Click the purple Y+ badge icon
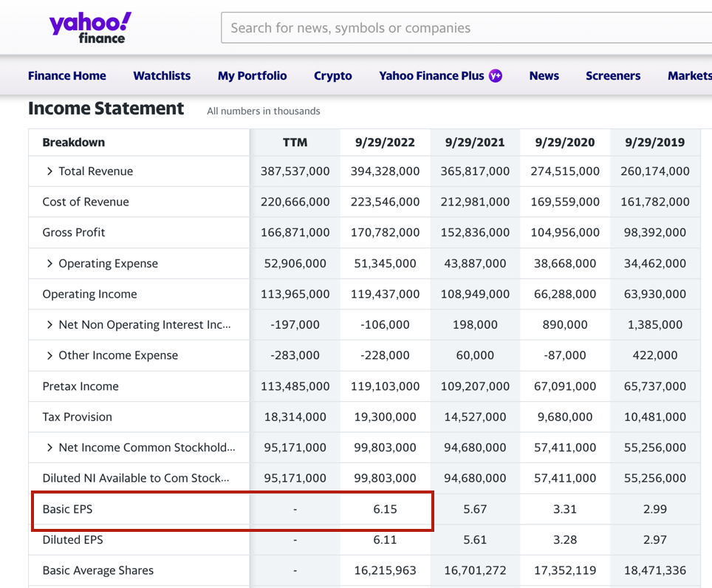712x588 pixels. click(496, 75)
